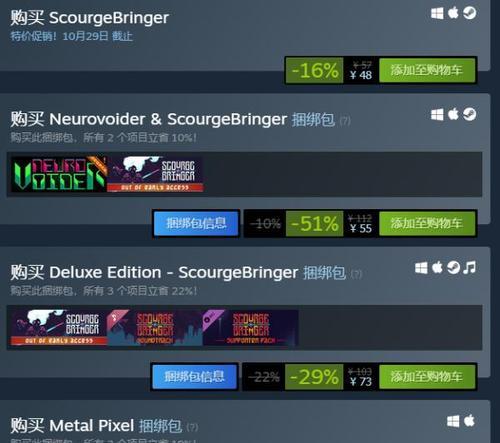Screen dimensions: 500x443
Task: Click Windows icon in ScourgeBringer purchase row
Action: pyautogui.click(x=437, y=14)
